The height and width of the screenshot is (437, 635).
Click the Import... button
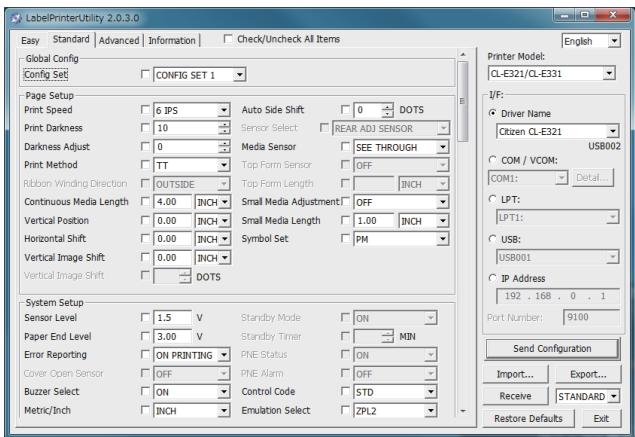pyautogui.click(x=515, y=374)
